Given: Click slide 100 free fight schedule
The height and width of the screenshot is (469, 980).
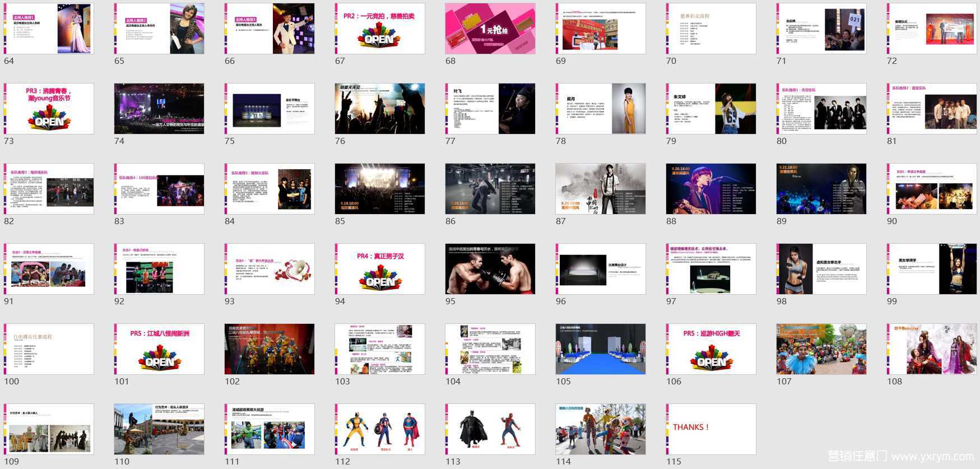Looking at the screenshot, I should pos(49,349).
